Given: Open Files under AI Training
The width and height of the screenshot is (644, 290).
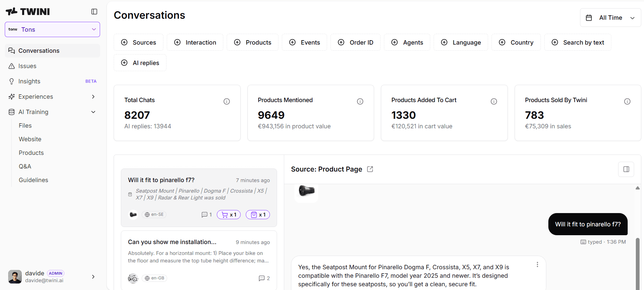Looking at the screenshot, I should [25, 126].
